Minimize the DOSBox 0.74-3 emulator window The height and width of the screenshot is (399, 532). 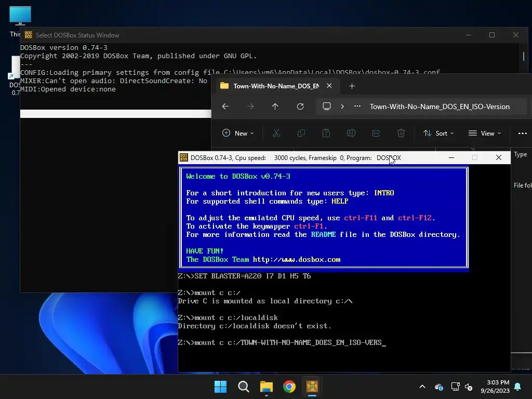pyautogui.click(x=451, y=157)
